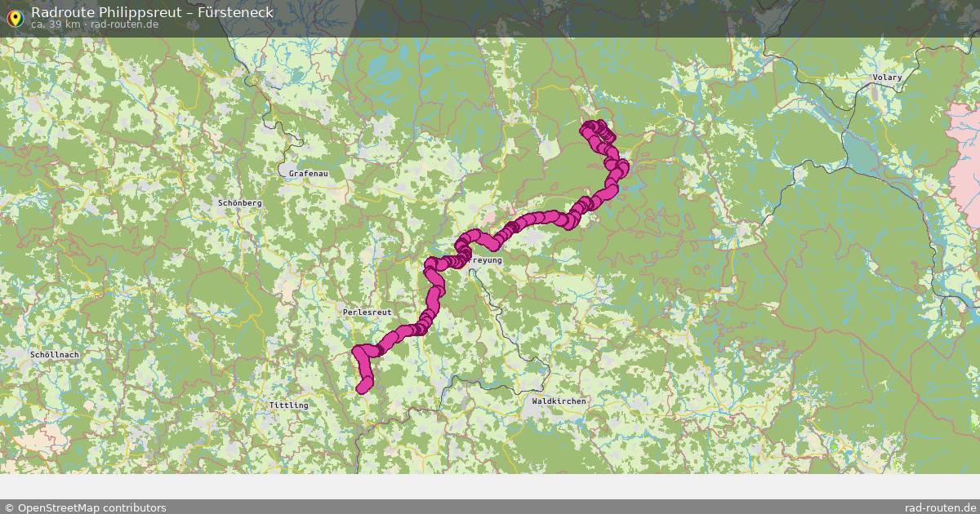This screenshot has height=514, width=980.
Task: Click the title Radroute Philippsreut – Fürsteneck
Action: click(152, 12)
